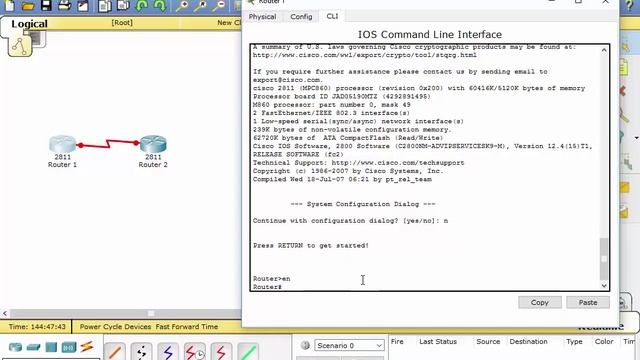Pick the serial DCE cable with clock
Screen dimensions: 640x360
[x=195, y=351]
